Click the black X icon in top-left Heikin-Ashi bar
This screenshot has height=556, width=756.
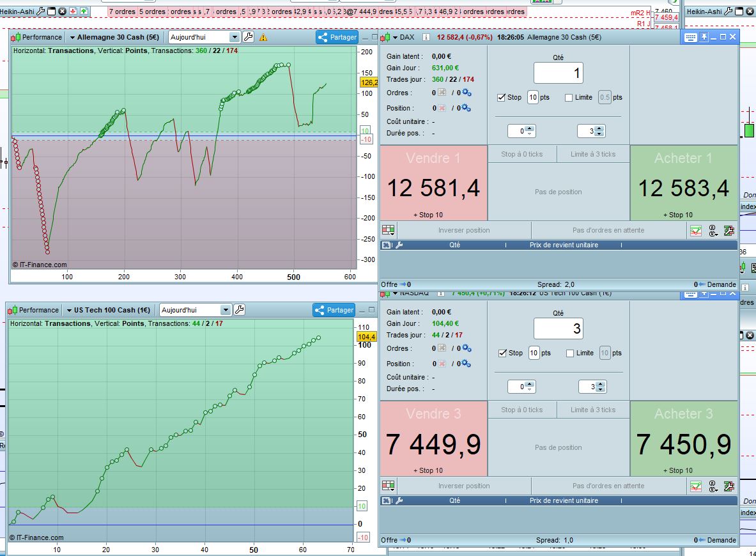pos(62,11)
